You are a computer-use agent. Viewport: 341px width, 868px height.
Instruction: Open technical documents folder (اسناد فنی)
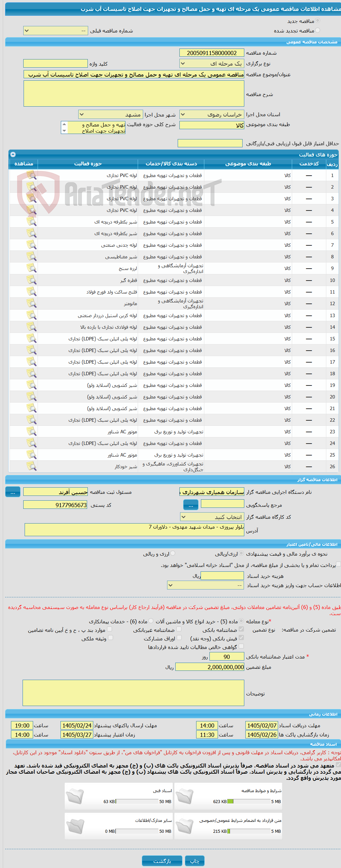click(75, 796)
